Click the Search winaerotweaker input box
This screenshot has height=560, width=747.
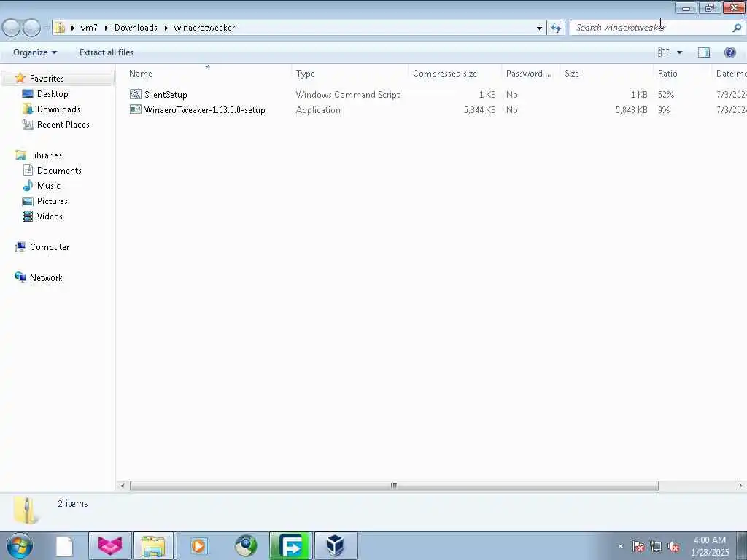point(650,28)
